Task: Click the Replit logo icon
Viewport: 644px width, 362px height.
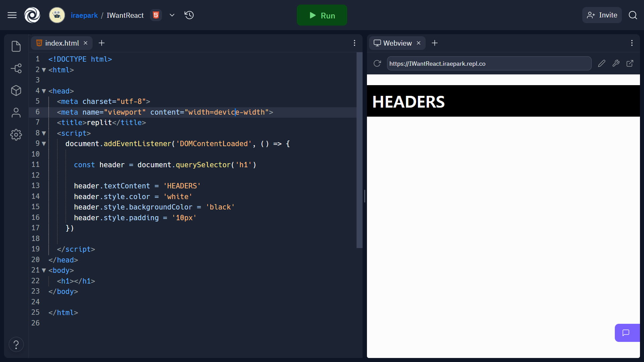Action: pyautogui.click(x=32, y=15)
